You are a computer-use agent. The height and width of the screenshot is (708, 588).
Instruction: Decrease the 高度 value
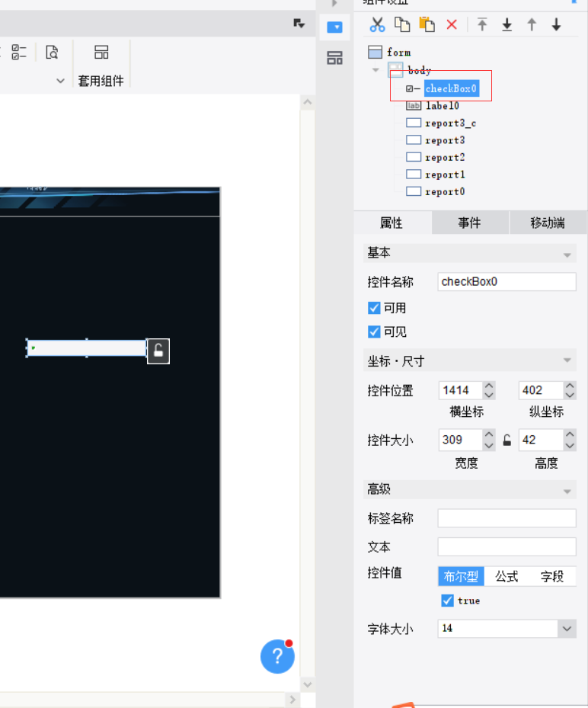570,445
